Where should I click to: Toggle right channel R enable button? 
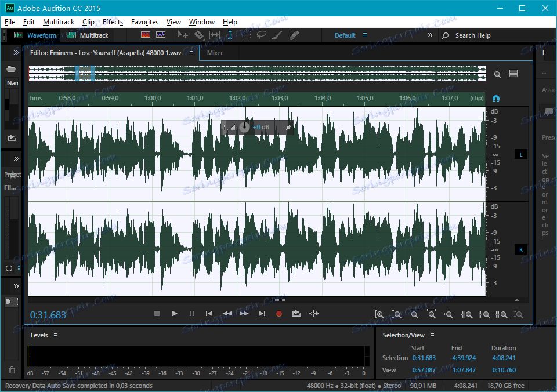520,250
